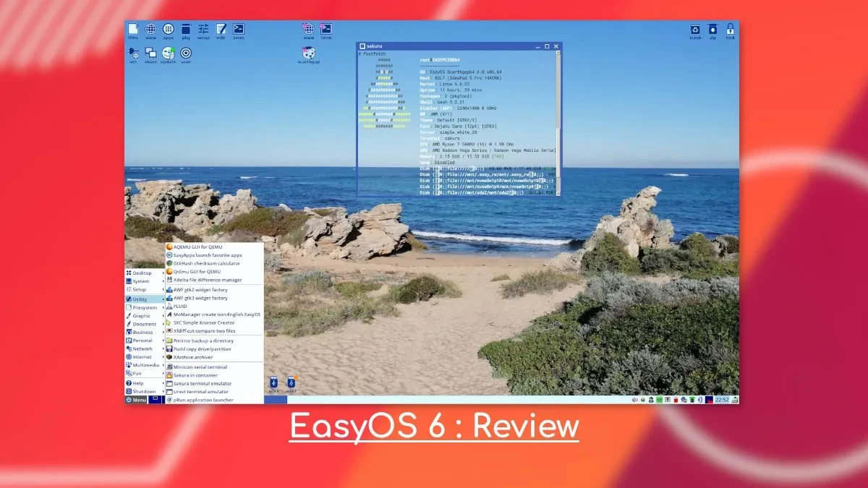868x488 pixels.
Task: Expand the Business menu category
Action: click(145, 332)
